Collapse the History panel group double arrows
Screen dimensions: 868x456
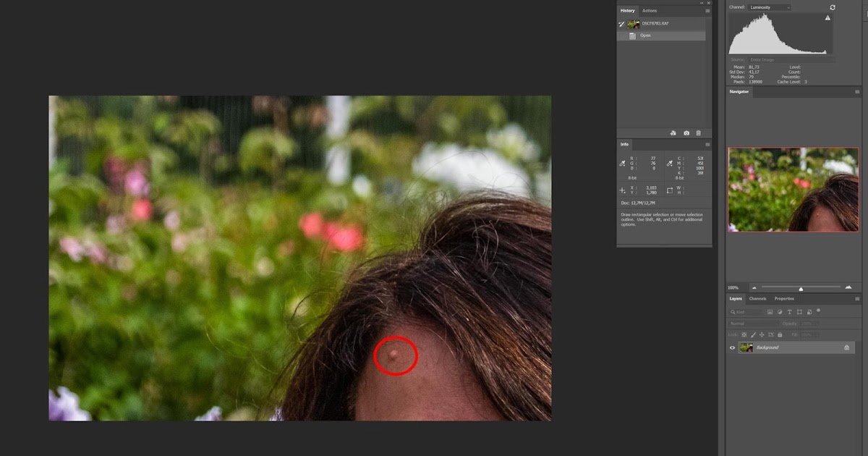click(x=702, y=3)
